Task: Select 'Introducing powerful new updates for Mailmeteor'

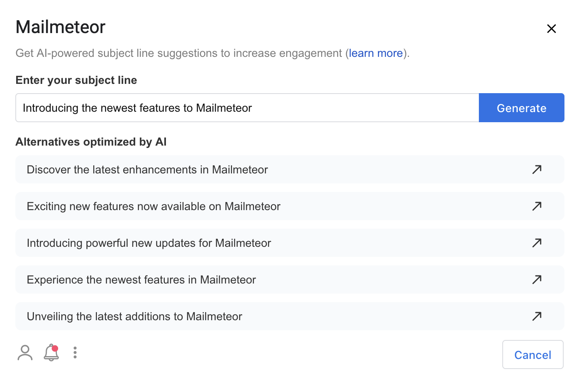Action: 289,243
